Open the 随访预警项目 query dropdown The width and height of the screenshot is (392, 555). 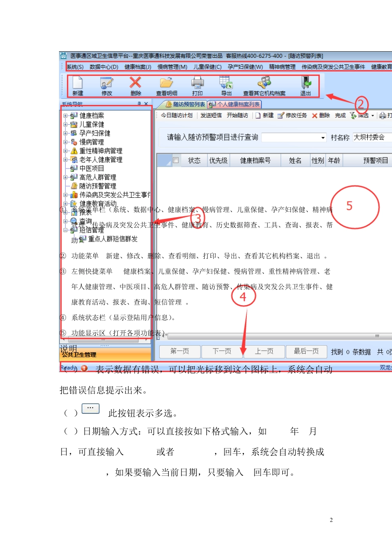click(323, 138)
